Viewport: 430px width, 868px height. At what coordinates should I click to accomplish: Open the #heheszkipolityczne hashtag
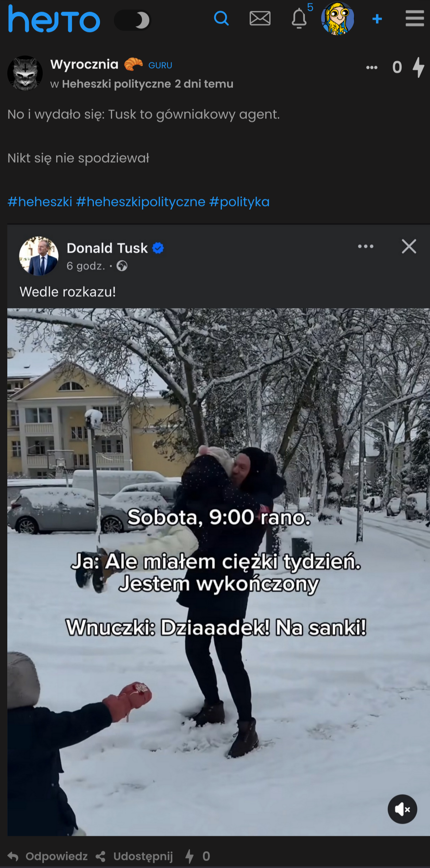(141, 202)
